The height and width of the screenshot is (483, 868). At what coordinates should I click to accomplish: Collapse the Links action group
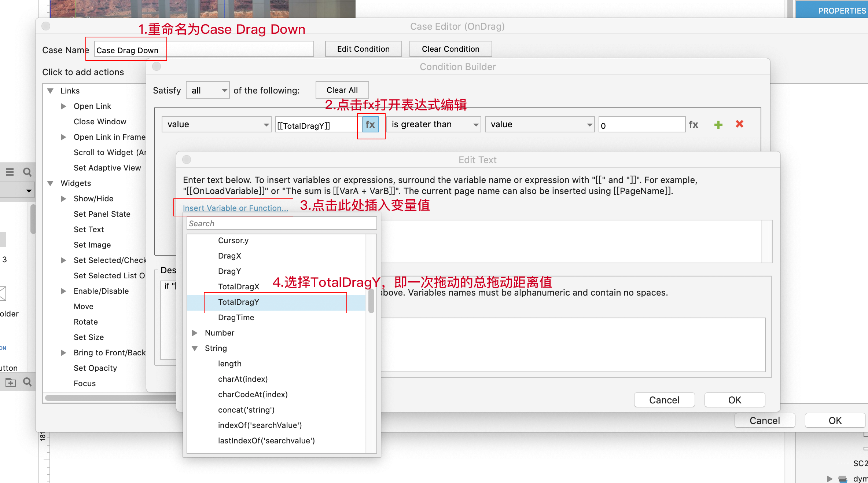(x=51, y=91)
